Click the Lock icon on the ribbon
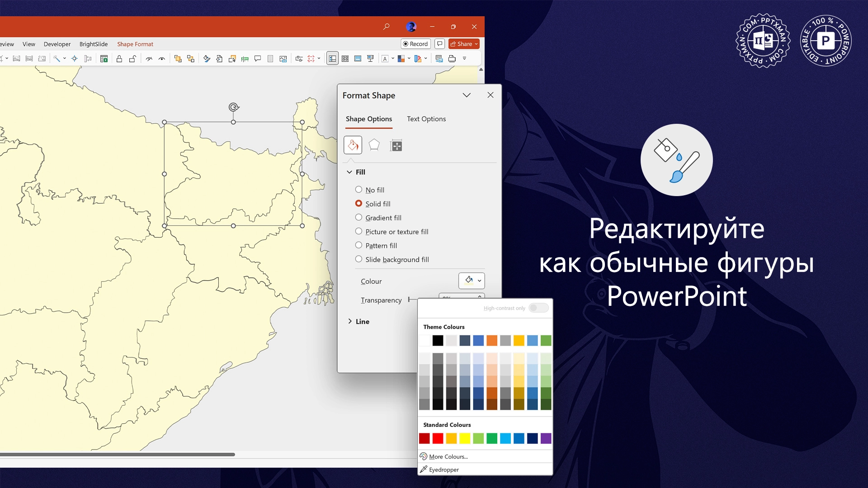 point(119,59)
